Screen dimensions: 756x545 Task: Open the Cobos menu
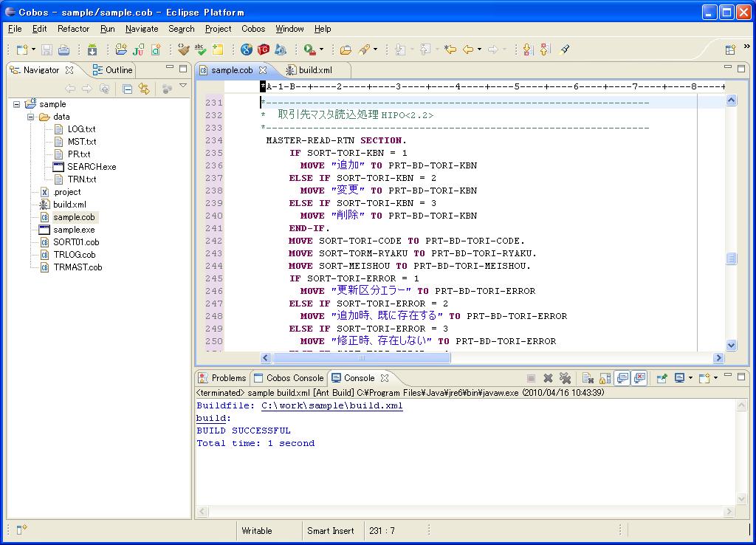tap(253, 29)
